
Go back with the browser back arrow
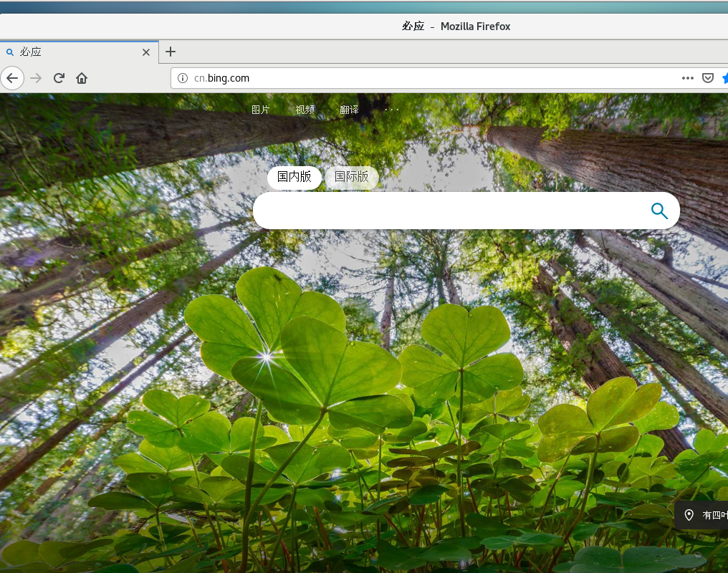click(12, 78)
